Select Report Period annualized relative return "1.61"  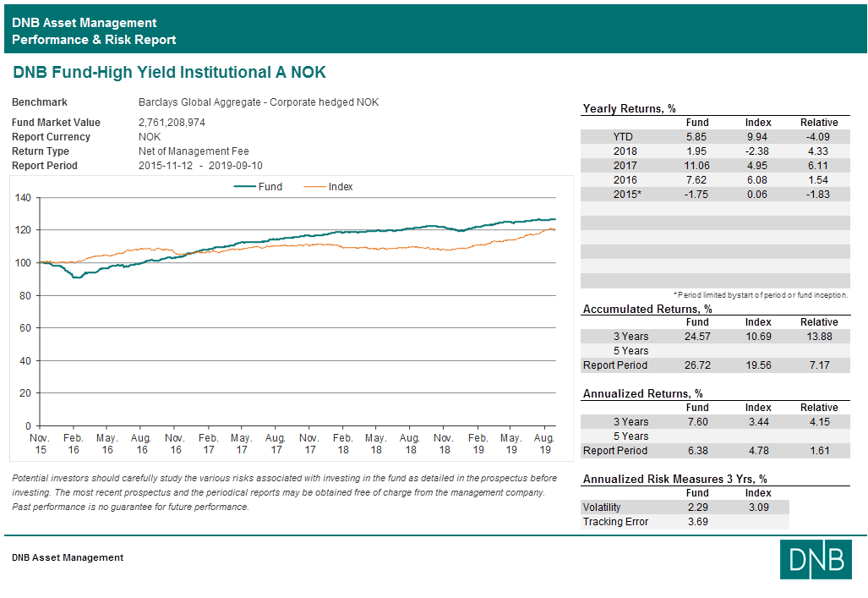click(x=819, y=451)
